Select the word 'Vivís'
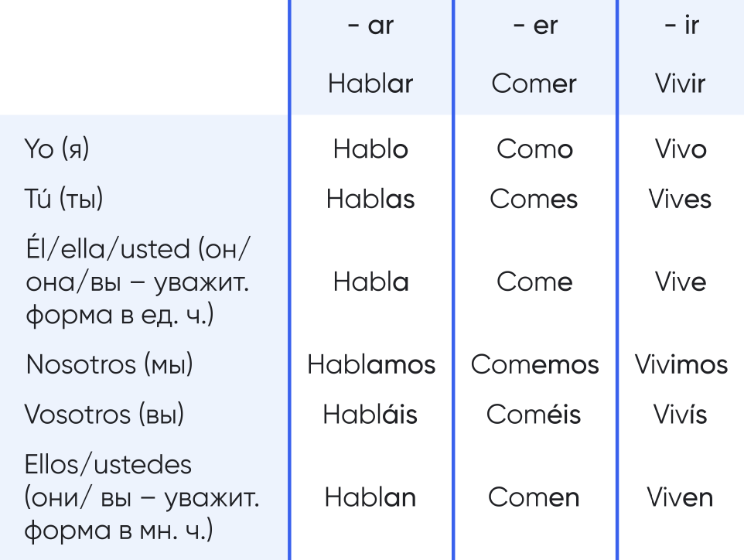Screen dimensions: 744x560 coord(681,414)
